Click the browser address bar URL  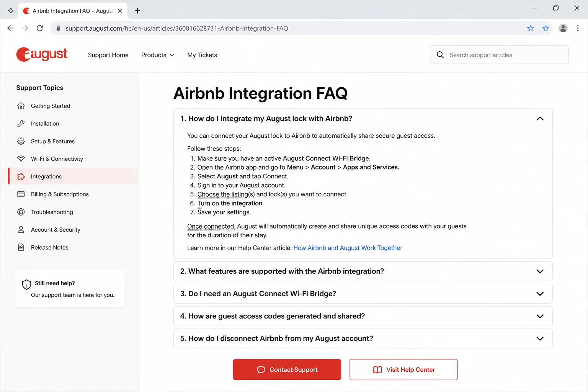pyautogui.click(x=177, y=28)
